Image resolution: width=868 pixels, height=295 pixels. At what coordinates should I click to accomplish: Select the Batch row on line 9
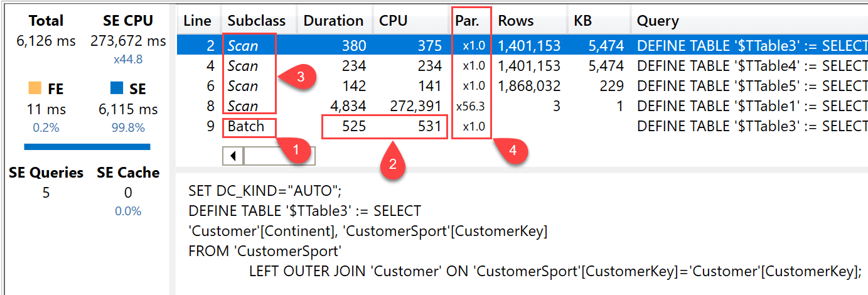[x=522, y=126]
